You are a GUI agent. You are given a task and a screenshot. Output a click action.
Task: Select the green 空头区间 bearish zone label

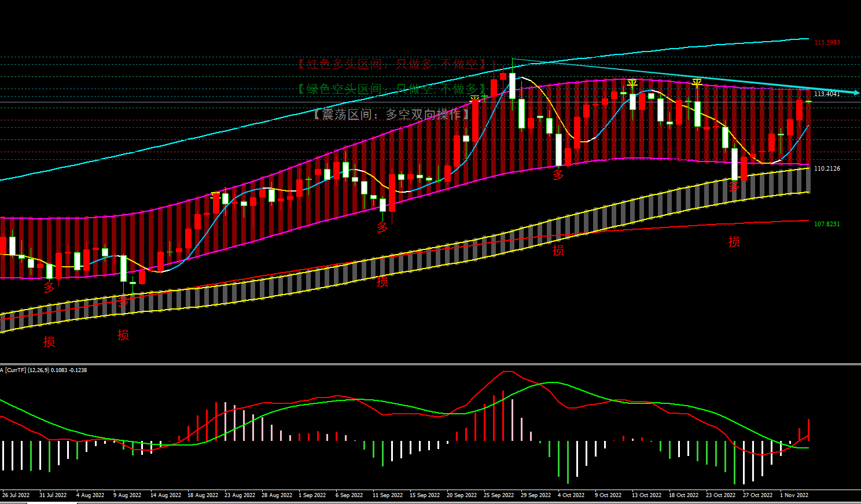[392, 89]
